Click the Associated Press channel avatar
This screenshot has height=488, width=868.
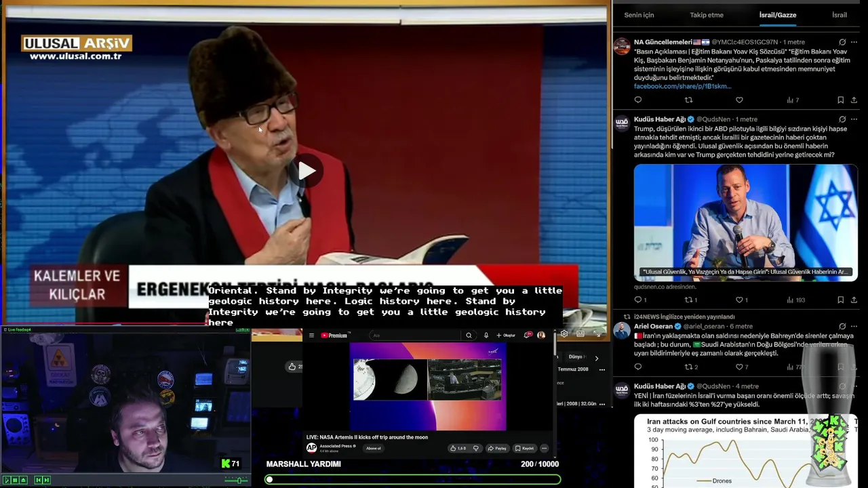312,448
